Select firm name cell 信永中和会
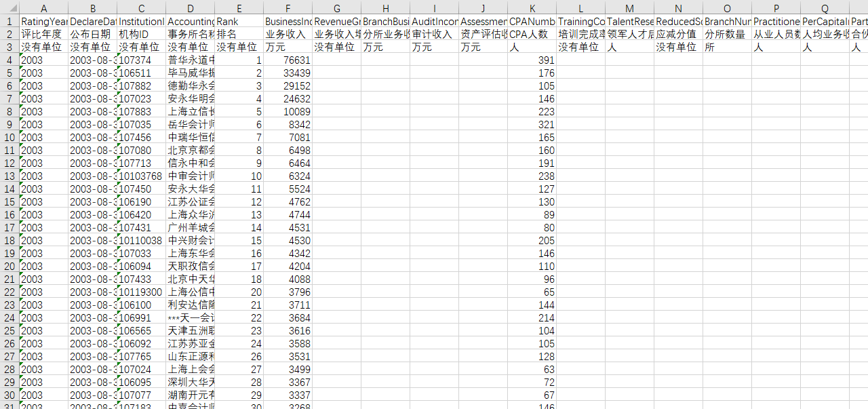 [191, 163]
